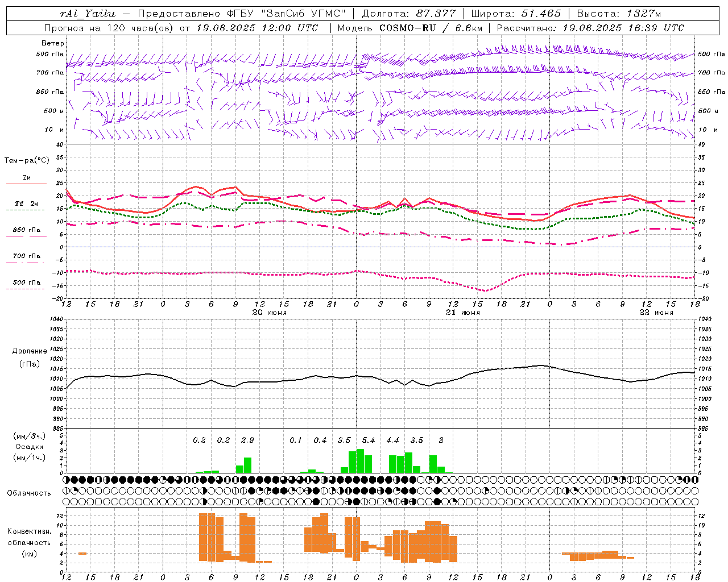Select the 850 гПа temperature legend label
This screenshot has width=728, height=582.
(27, 230)
